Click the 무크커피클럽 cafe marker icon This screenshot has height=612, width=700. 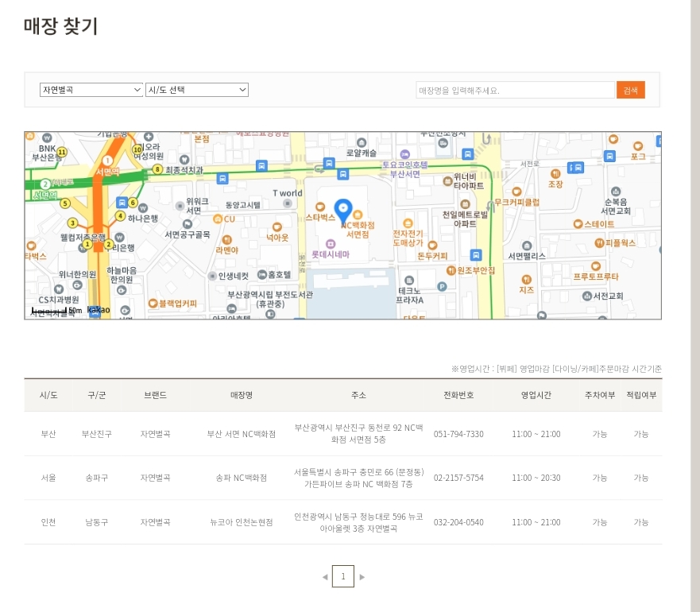click(x=516, y=192)
